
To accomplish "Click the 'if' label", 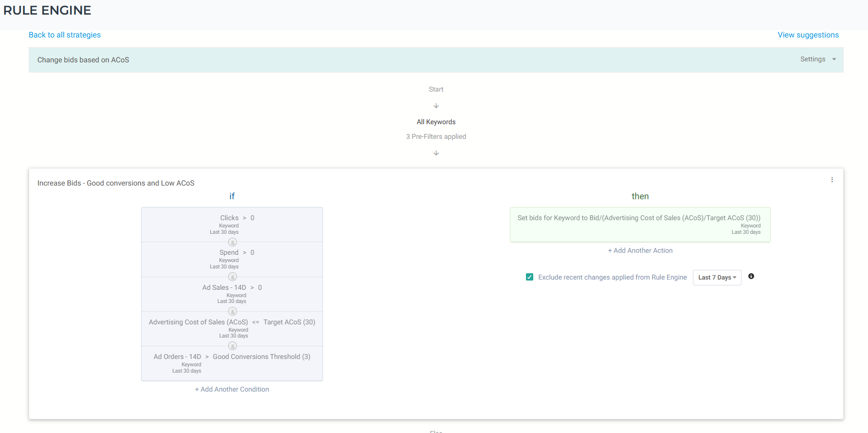I will tap(232, 196).
